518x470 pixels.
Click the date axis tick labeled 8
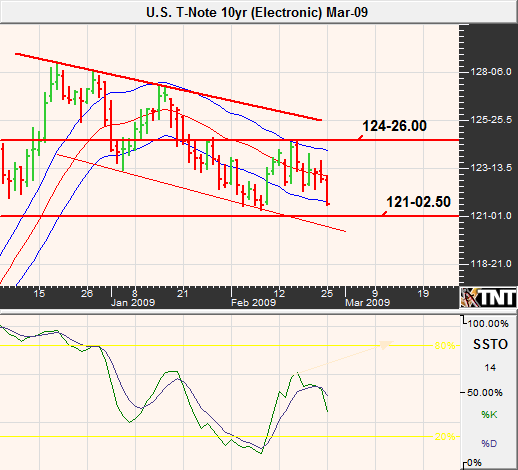click(135, 293)
